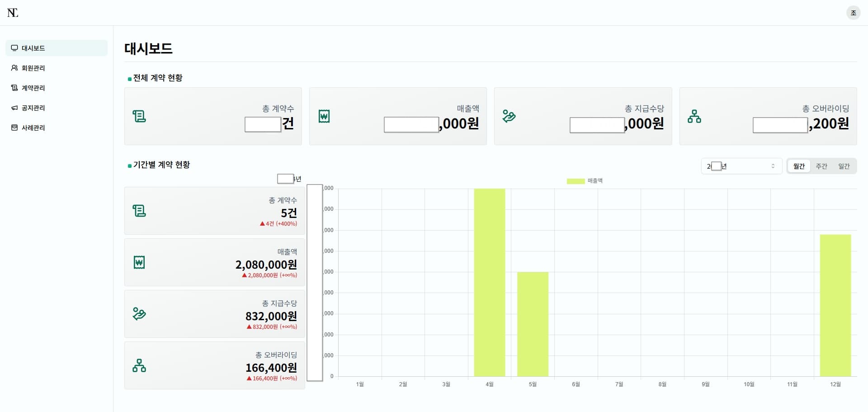Click the total allowance hand-coins icon
868x412 pixels.
(x=509, y=116)
